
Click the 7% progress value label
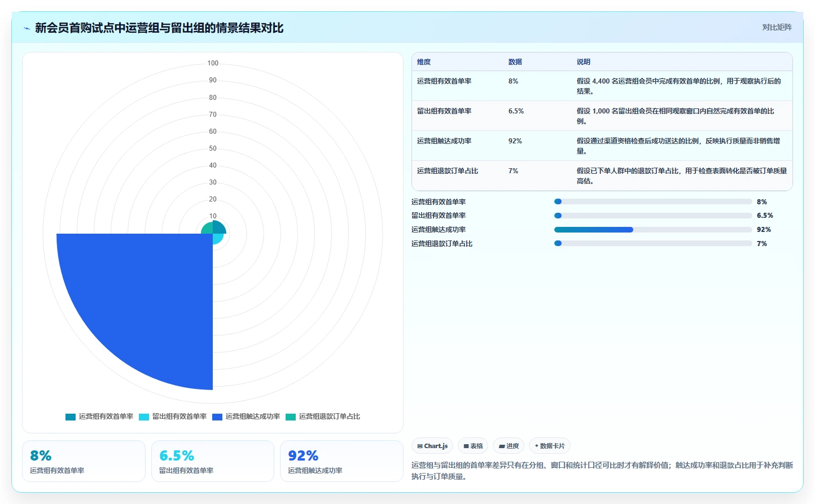(762, 244)
